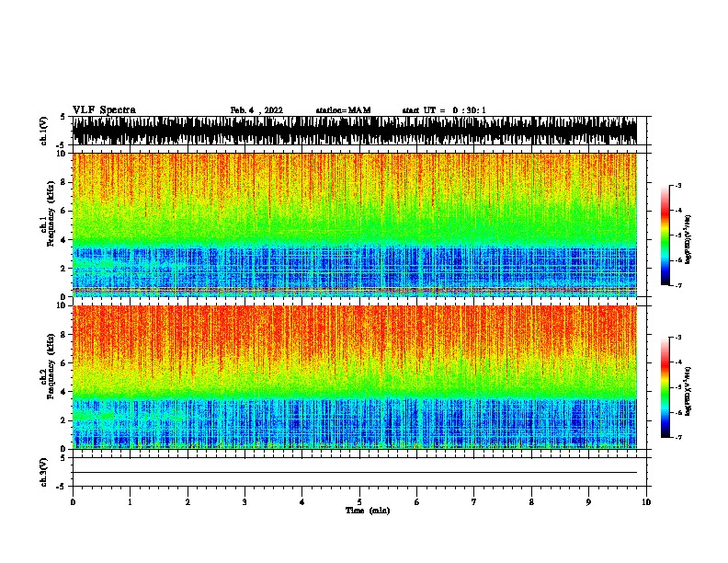Viewport: 728px width, 563px height.
Task: Select the "start UT = 0:30:1" header text
Action: pyautogui.click(x=444, y=110)
